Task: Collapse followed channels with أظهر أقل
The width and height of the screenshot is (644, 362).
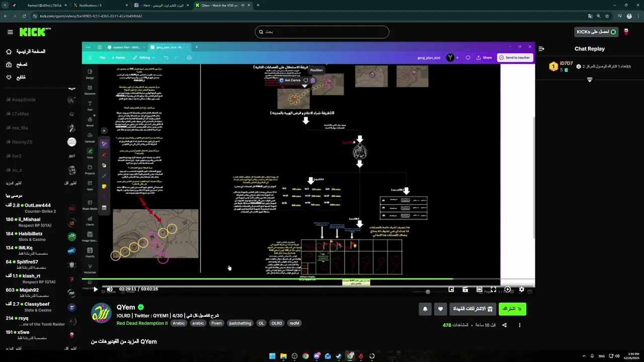Action: pos(70,183)
